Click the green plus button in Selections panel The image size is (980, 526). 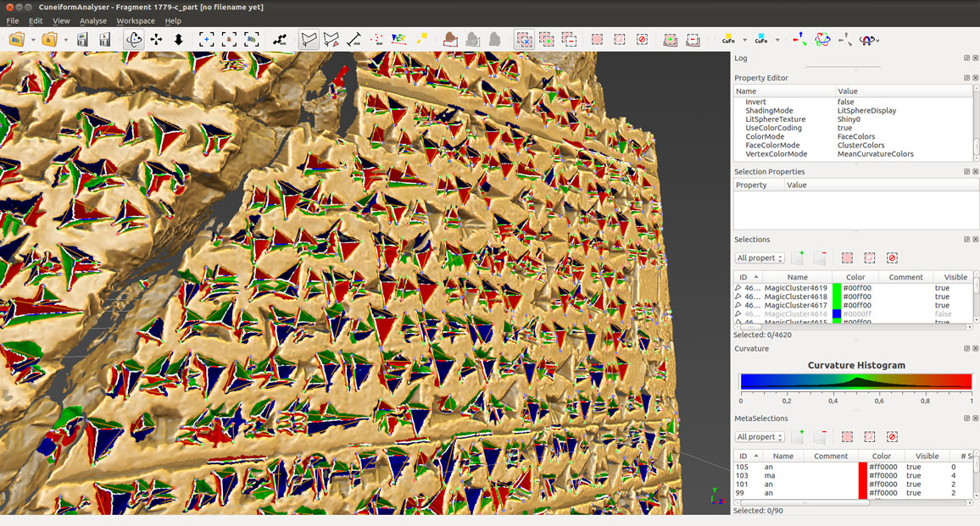[799, 257]
